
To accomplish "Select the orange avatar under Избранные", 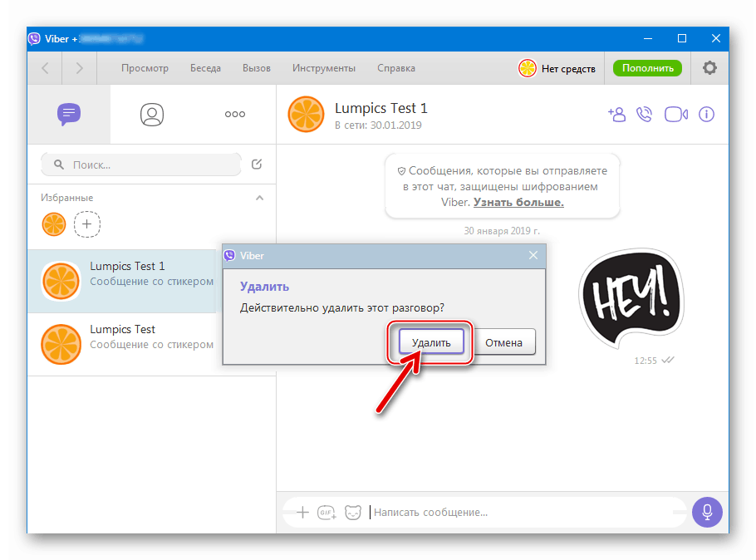I will click(x=54, y=224).
